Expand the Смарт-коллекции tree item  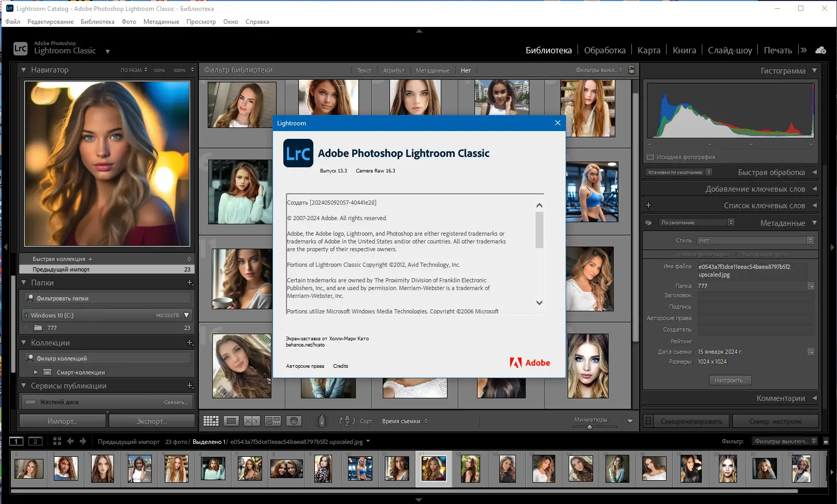[36, 372]
